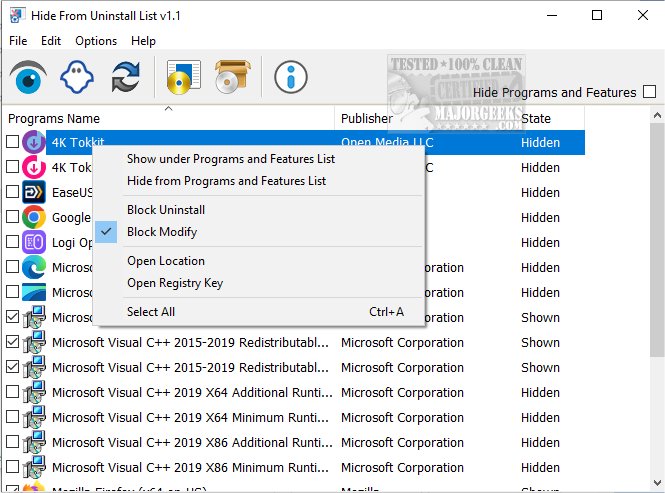The image size is (665, 493).
Task: Open the File menu
Action: 18,41
